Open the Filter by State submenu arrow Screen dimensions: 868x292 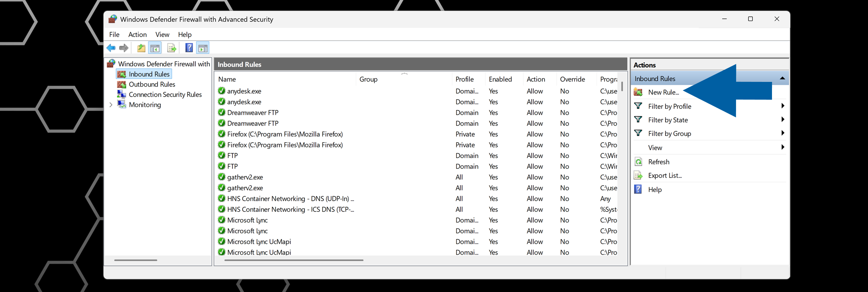pos(783,119)
